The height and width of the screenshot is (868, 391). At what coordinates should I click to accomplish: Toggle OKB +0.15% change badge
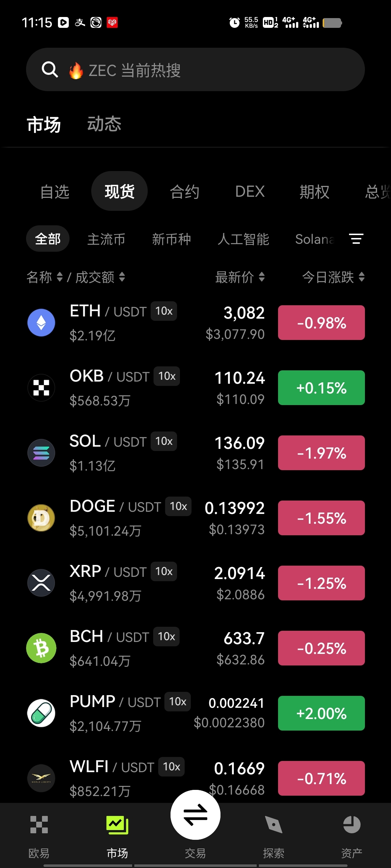(321, 388)
